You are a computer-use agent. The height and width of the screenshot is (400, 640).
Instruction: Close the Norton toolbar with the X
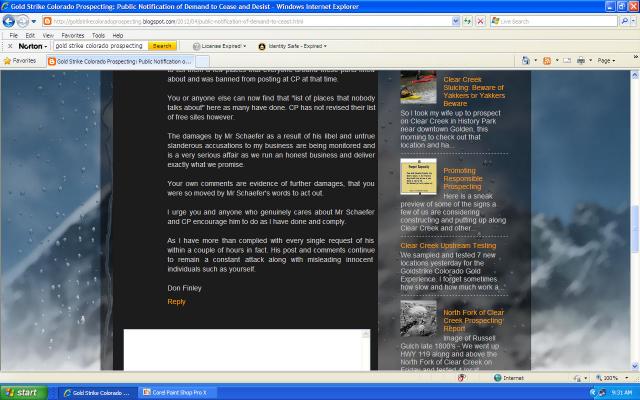pyautogui.click(x=10, y=46)
